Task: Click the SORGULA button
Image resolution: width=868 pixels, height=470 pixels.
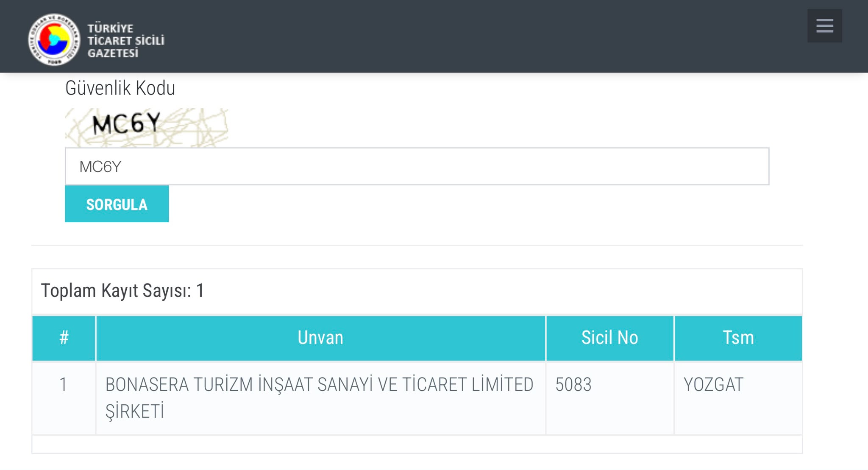Action: [x=117, y=204]
